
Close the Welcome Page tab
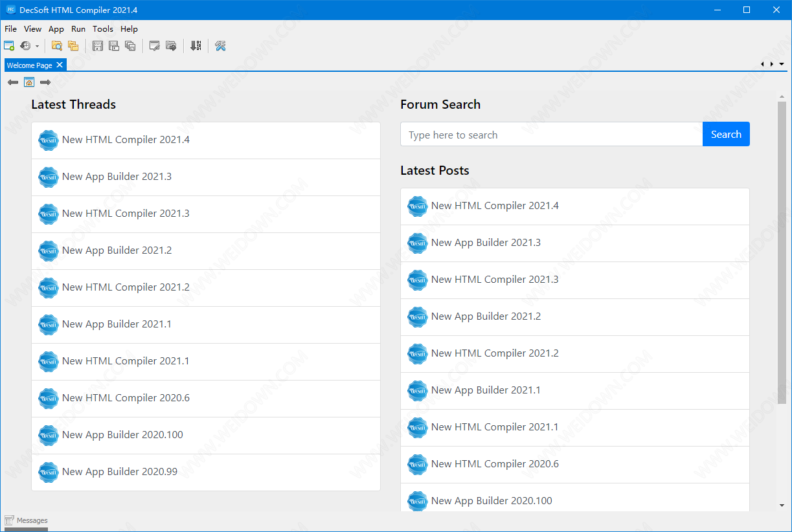pyautogui.click(x=60, y=65)
